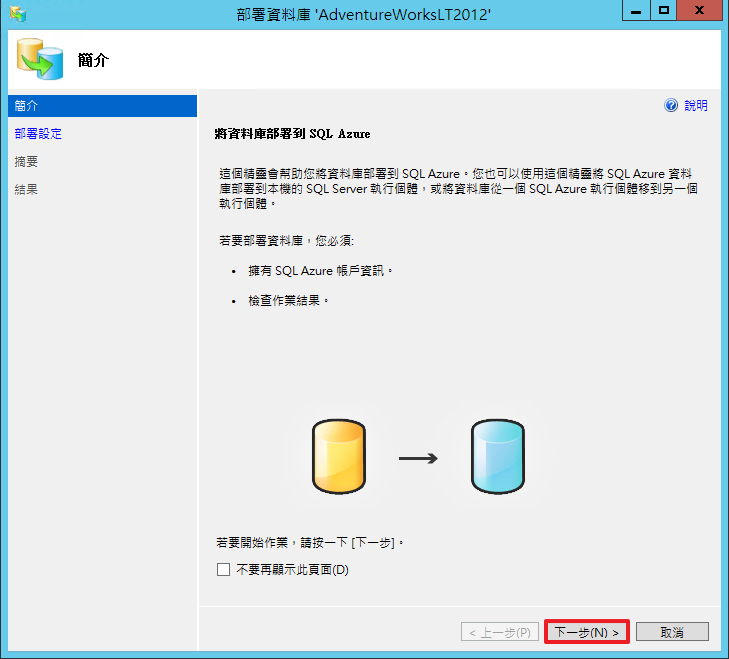Screen dimensions: 729x659
Task: Click the window title 部署資料庫 'AdventureWorksLT2012'
Action: tap(364, 15)
